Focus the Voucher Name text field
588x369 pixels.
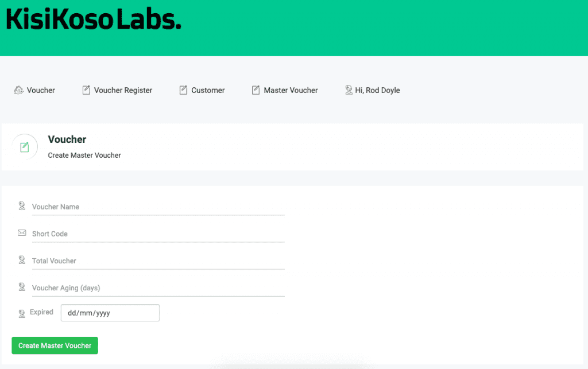(x=158, y=207)
